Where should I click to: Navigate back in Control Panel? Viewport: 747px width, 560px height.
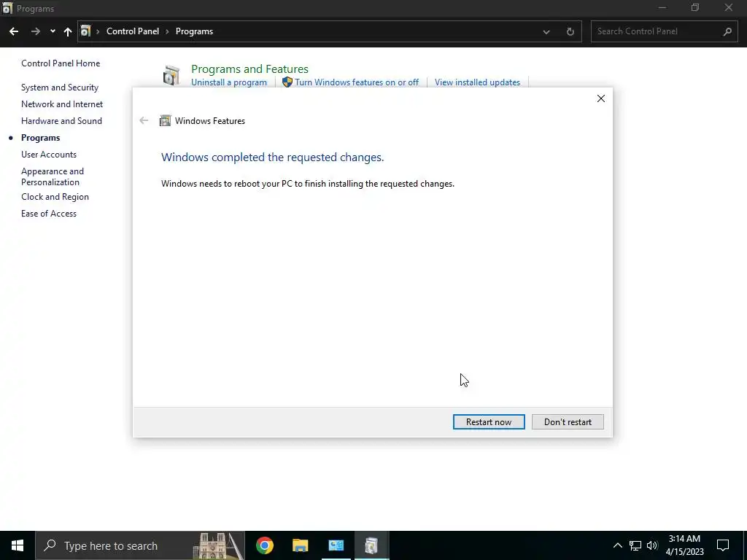pos(14,31)
